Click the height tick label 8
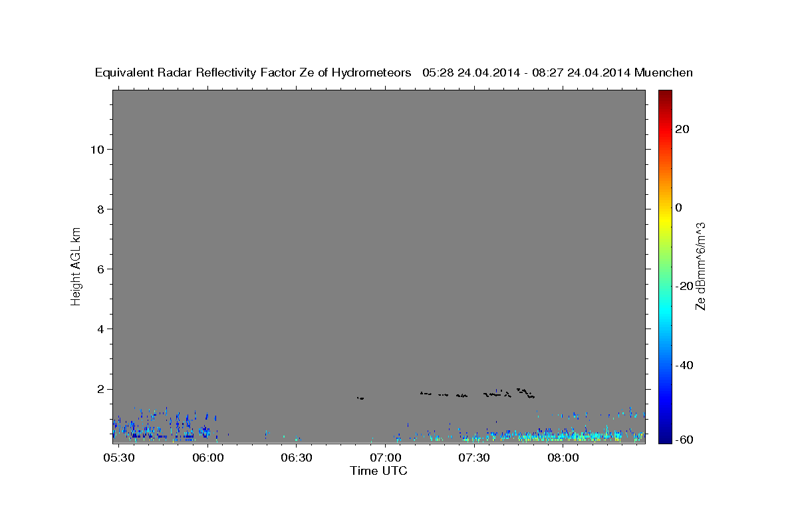798x532 pixels. click(x=100, y=209)
